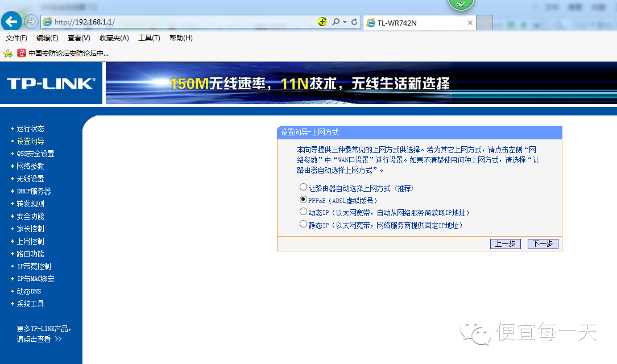Click the search magnifier icon in address bar

[x=336, y=22]
